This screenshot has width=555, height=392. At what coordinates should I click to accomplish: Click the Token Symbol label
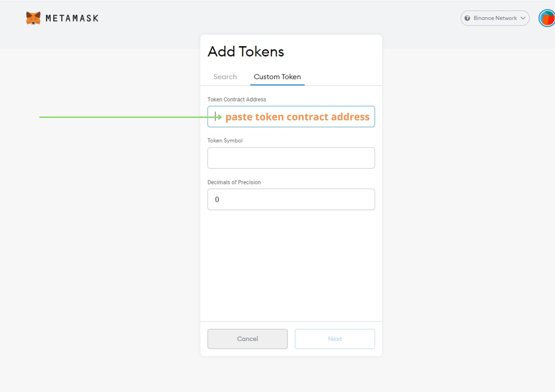pos(225,141)
